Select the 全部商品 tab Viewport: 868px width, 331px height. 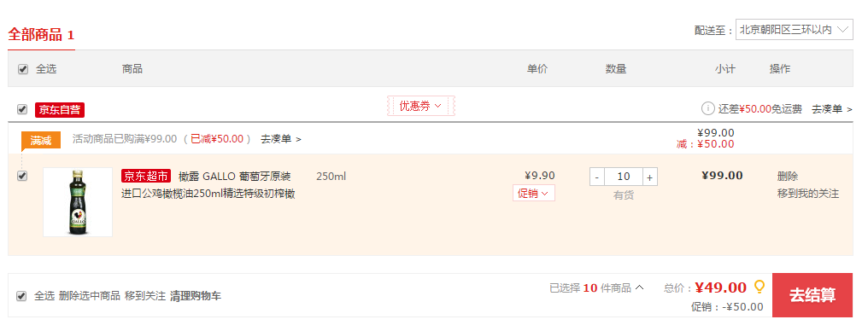pyautogui.click(x=41, y=35)
